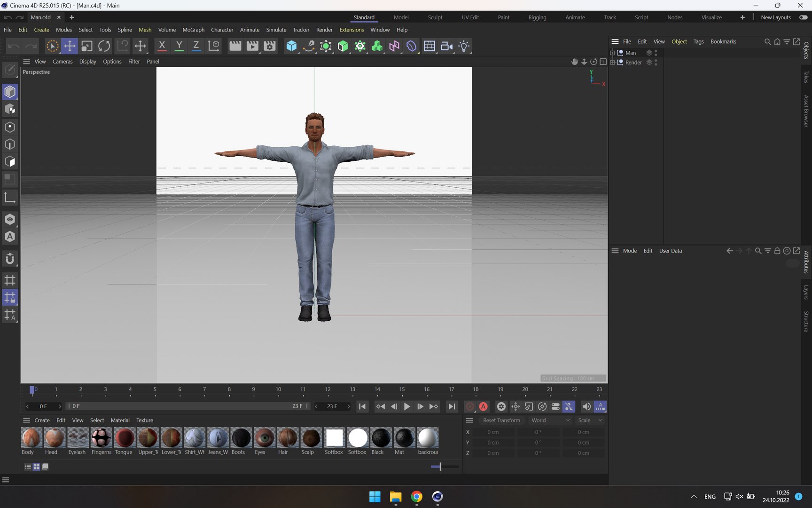Toggle coordinate system World/Object button
The image size is (812, 508).
[x=213, y=46]
